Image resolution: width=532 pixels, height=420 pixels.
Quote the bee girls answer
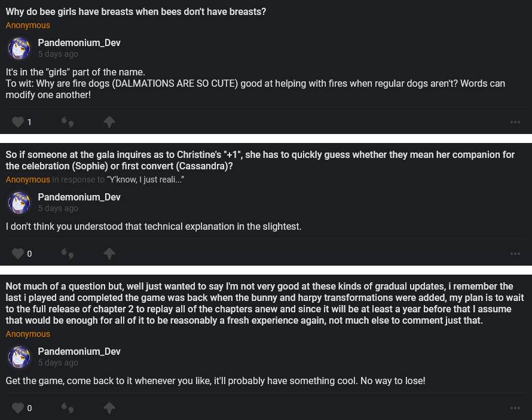point(68,122)
